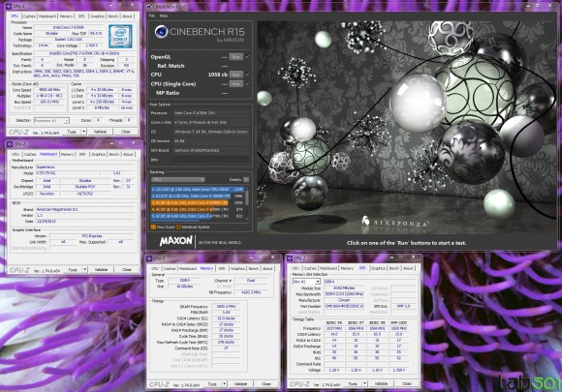Open About tab in the SPD CPU-Z window
Viewport: 562px width, 392px height.
[x=408, y=268]
